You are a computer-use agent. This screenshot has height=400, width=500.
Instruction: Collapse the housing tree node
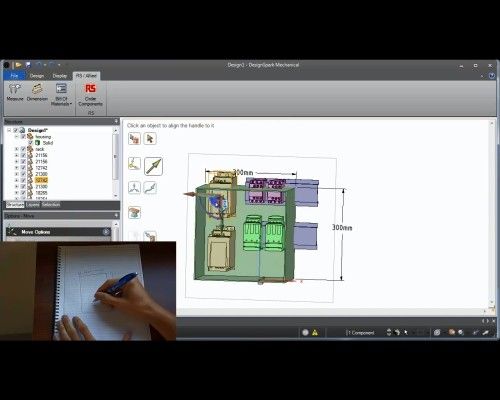(x=16, y=137)
